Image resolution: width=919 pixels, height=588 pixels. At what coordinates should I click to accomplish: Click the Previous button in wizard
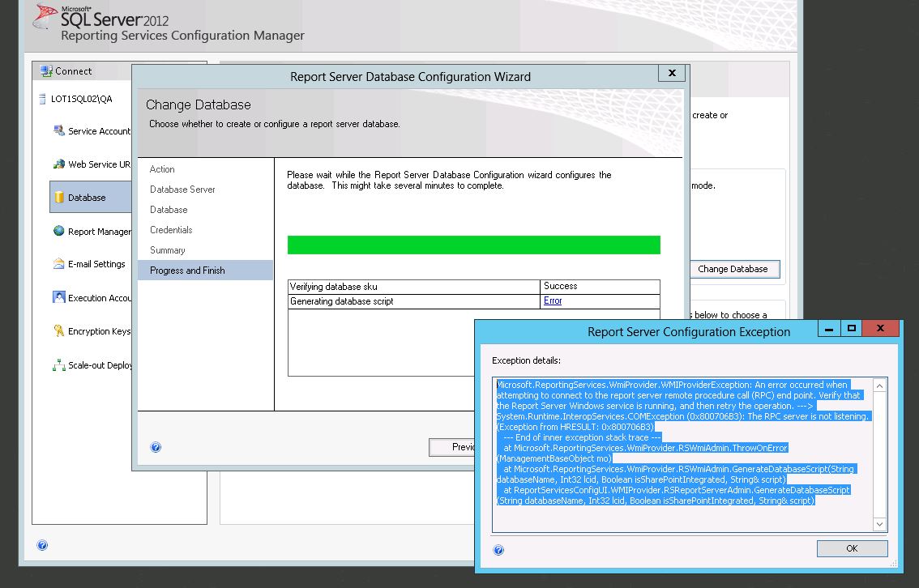pos(452,447)
